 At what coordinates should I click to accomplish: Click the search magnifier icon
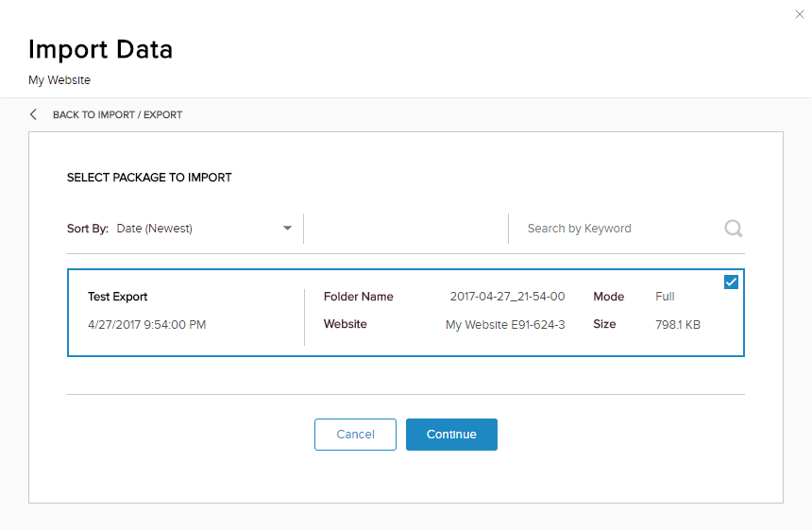(734, 228)
